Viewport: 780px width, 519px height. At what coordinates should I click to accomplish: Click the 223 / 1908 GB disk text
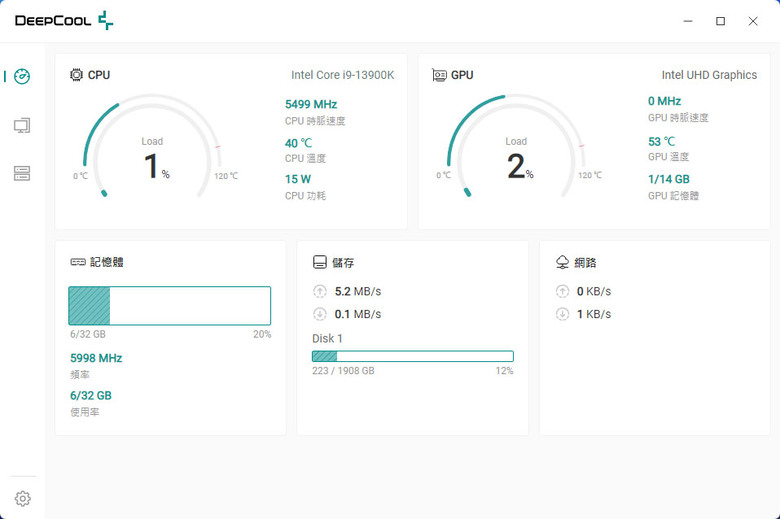point(343,371)
